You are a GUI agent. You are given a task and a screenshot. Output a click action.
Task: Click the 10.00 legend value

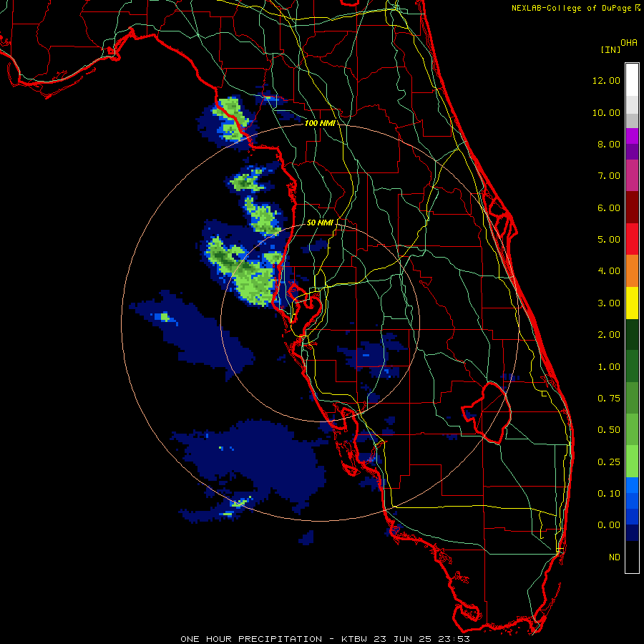point(606,112)
